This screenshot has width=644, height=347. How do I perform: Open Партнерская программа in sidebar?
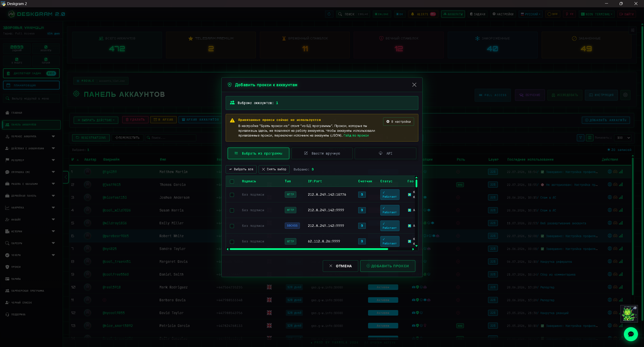pos(31,291)
